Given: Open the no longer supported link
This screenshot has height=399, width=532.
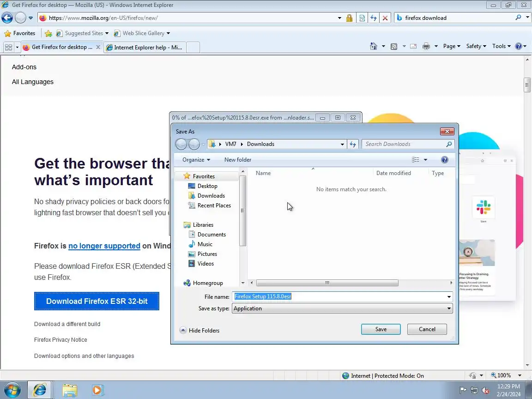Looking at the screenshot, I should pos(104,246).
